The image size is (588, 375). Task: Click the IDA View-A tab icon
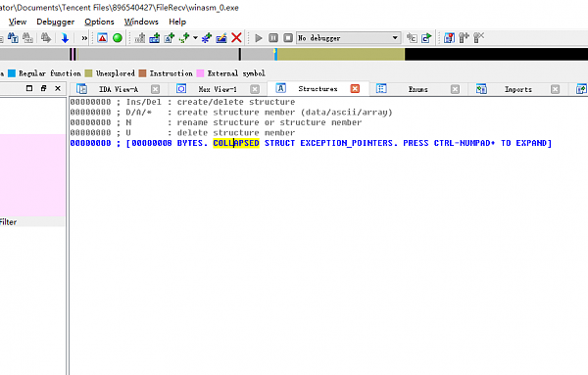pyautogui.click(x=81, y=89)
